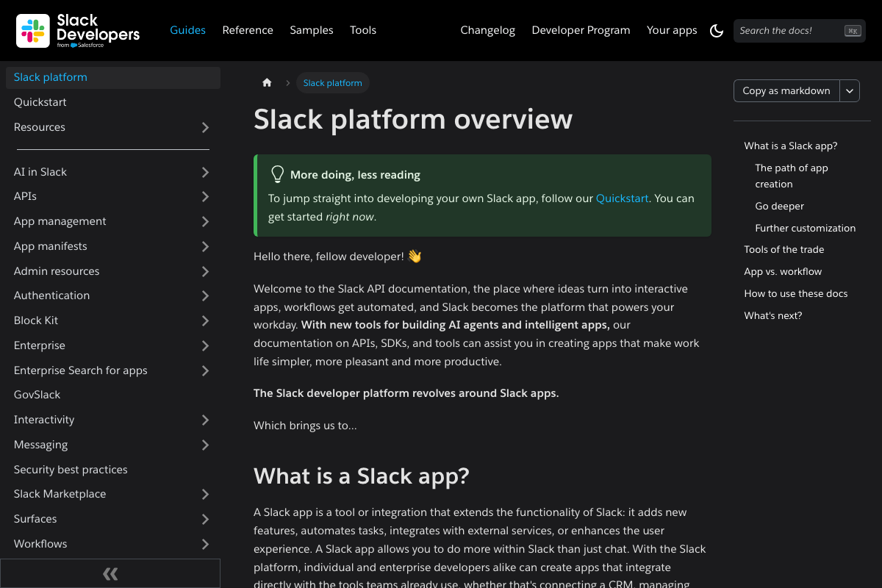The image size is (882, 588).
Task: Click the lightbulb tip icon
Action: point(277,174)
